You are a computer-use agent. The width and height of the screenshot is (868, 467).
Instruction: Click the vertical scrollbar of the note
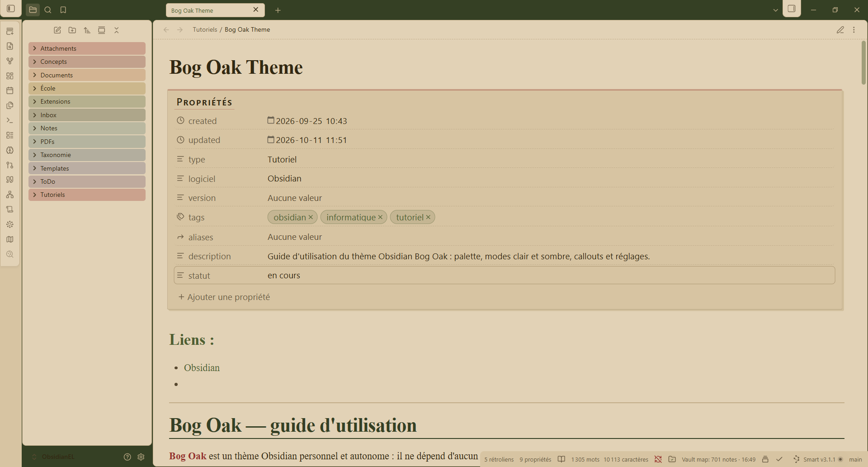click(x=863, y=63)
